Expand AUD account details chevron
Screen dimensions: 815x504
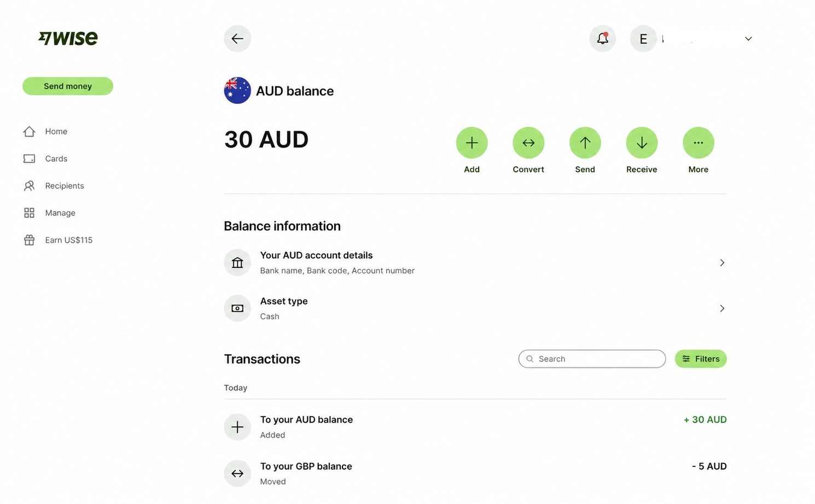[722, 263]
